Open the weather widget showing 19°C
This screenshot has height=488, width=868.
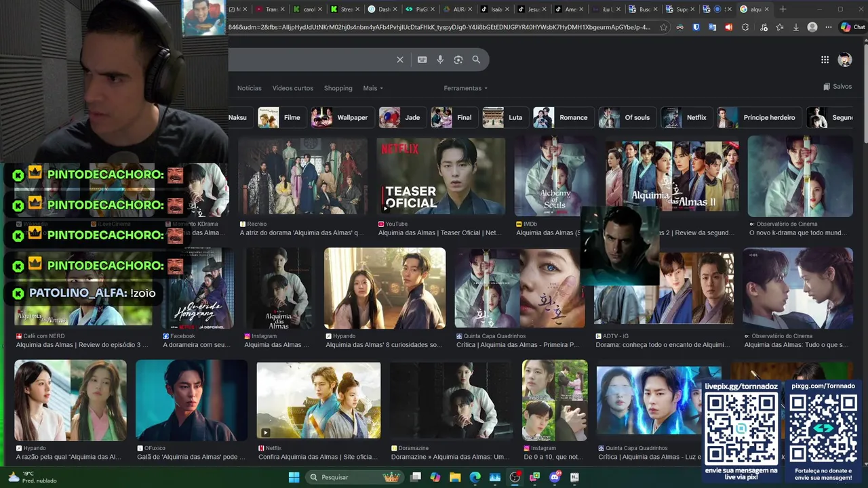point(31,477)
